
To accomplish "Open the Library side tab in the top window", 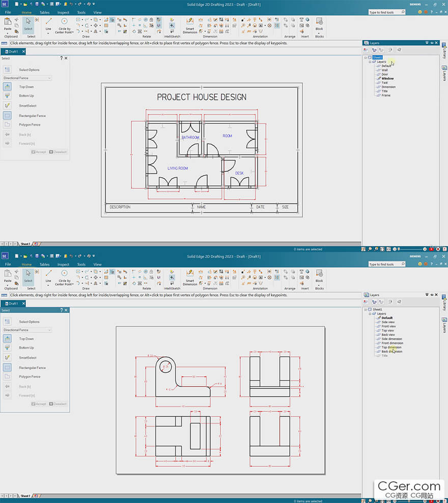I will [x=444, y=51].
